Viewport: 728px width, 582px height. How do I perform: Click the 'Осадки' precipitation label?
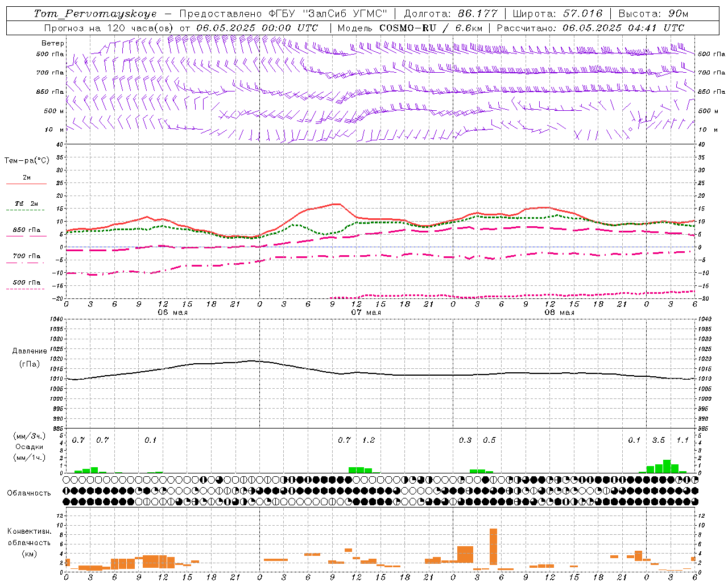point(30,447)
